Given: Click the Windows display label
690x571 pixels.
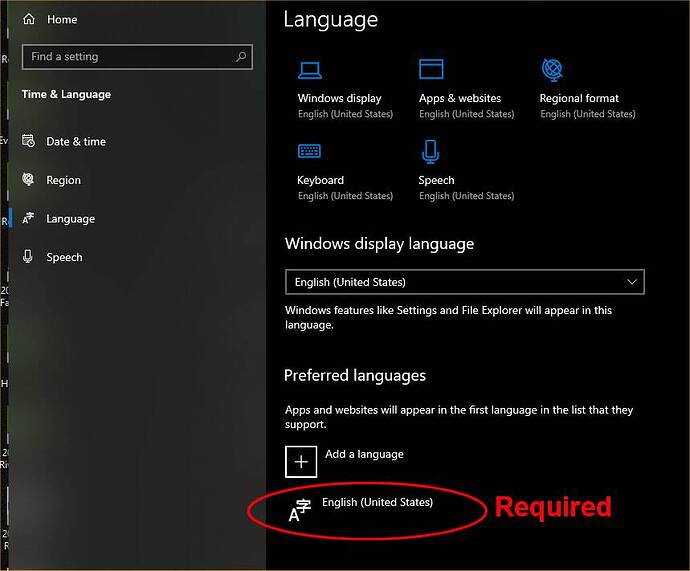Looking at the screenshot, I should [x=339, y=98].
